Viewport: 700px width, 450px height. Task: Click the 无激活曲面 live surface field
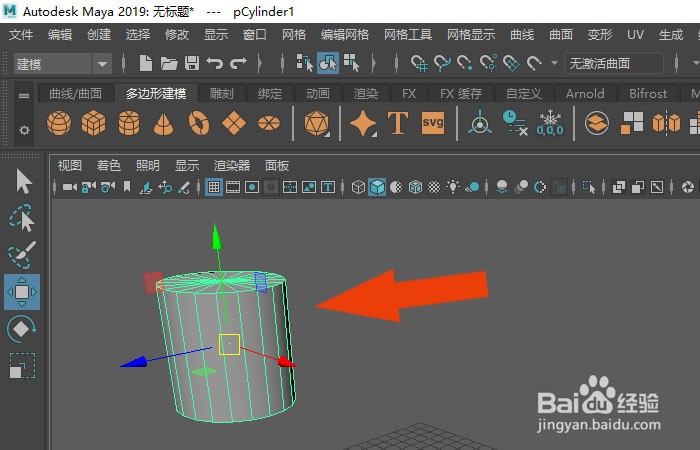point(614,63)
